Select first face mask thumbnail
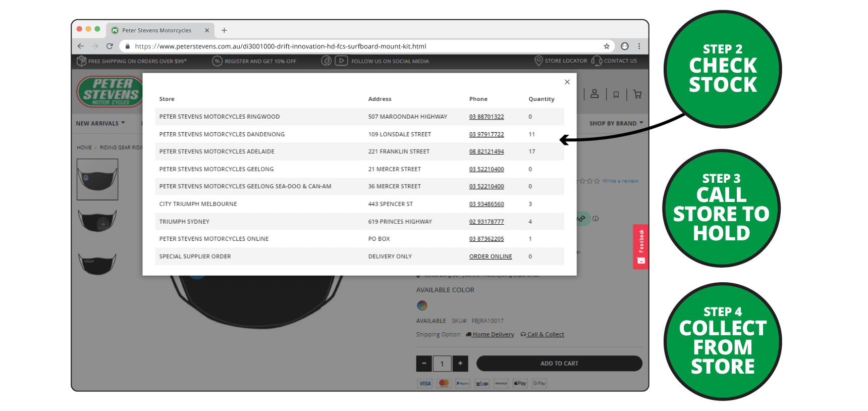 tap(97, 179)
